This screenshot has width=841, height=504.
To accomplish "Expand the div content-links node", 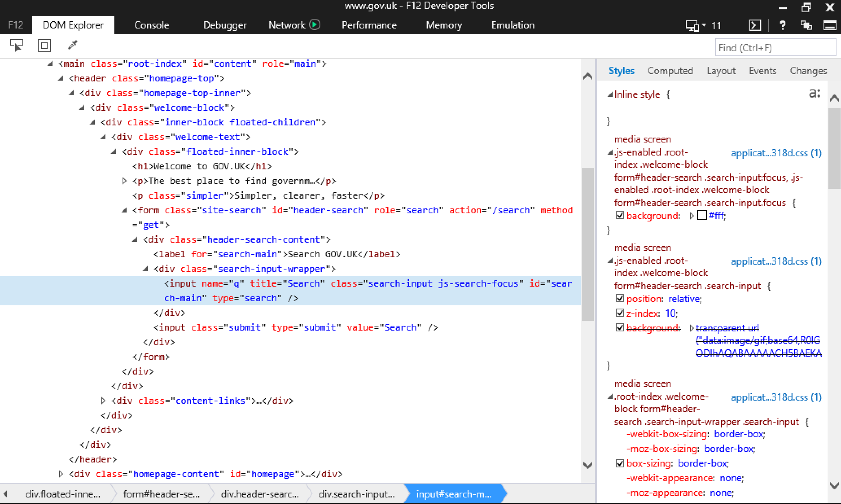I will point(103,401).
